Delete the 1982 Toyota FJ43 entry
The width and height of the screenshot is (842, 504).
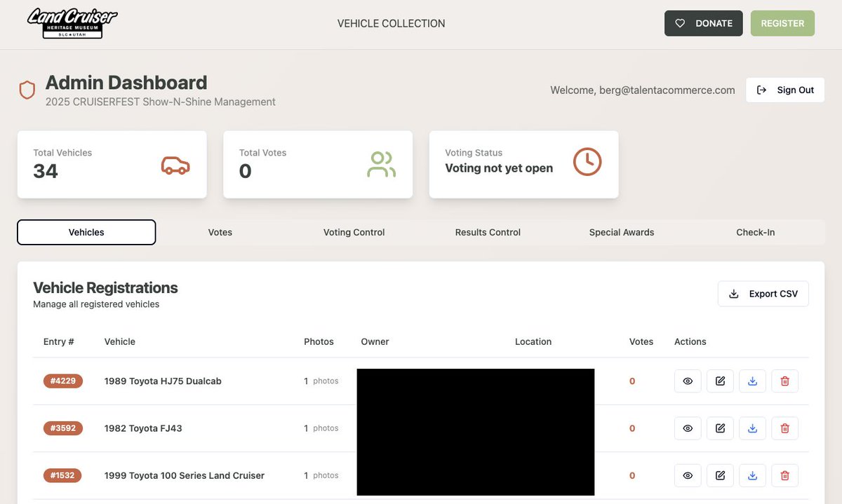(x=784, y=428)
